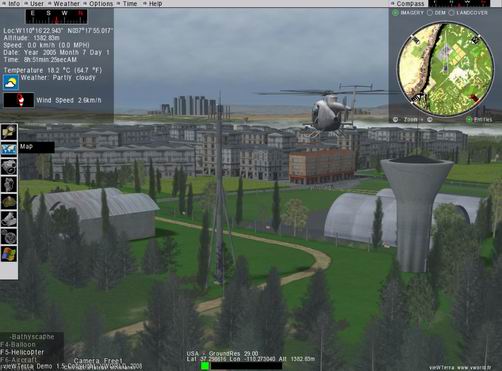The image size is (502, 371).
Task: Click the circular minimap view
Action: pos(445,69)
